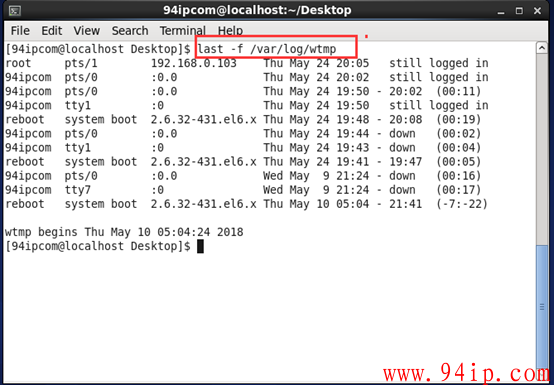This screenshot has height=385, width=554.
Task: Close the terminal window
Action: (537, 11)
